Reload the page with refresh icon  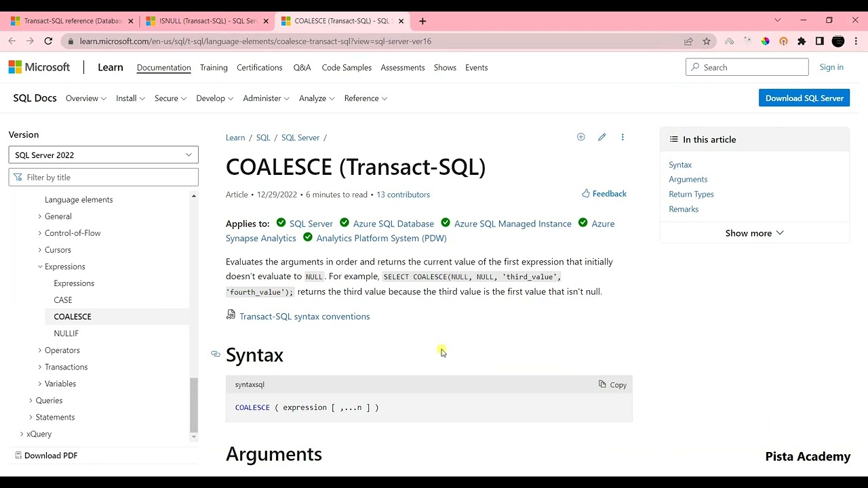tap(48, 41)
